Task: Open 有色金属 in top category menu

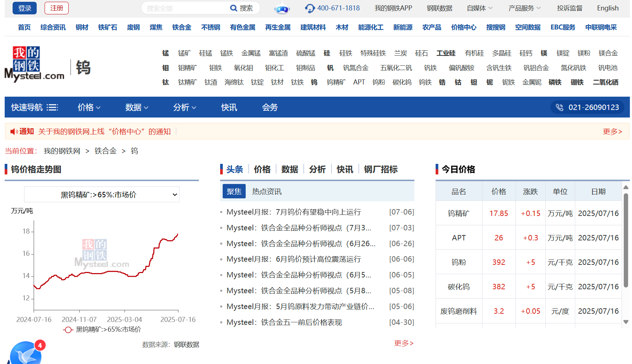Action: (x=243, y=27)
